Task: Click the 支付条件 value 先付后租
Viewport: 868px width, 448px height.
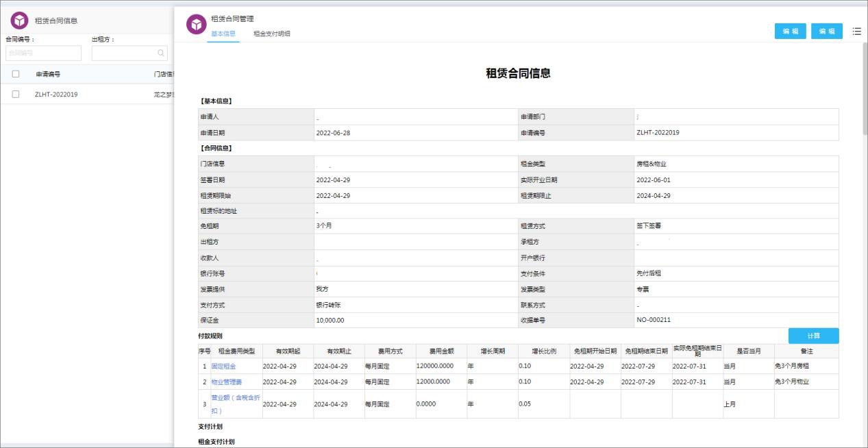Action: pyautogui.click(x=649, y=273)
